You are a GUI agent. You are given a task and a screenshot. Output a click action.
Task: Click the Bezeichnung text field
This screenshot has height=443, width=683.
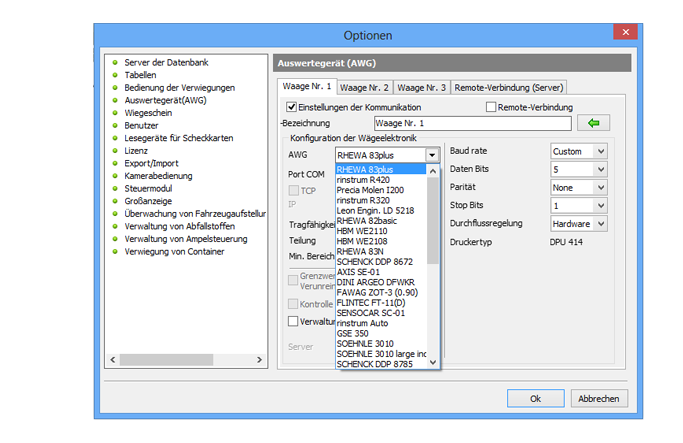(464, 123)
